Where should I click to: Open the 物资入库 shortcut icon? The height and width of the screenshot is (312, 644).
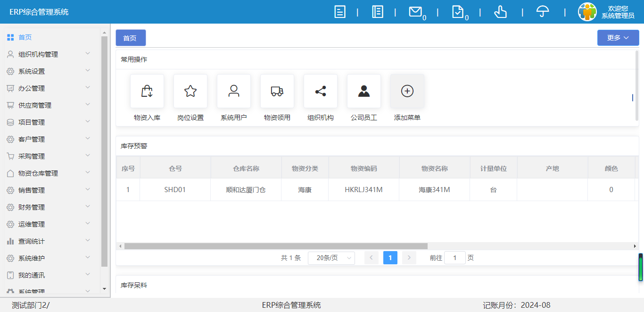coord(147,91)
